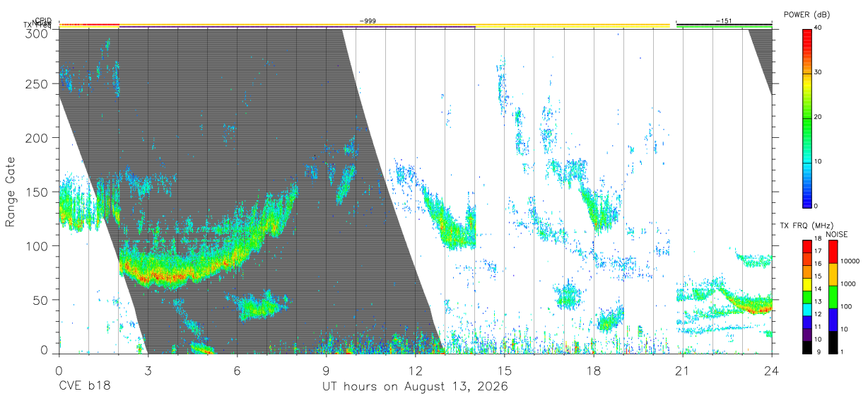Click the Range Gate axis title
This screenshot has height=401, width=868.
pos(11,192)
